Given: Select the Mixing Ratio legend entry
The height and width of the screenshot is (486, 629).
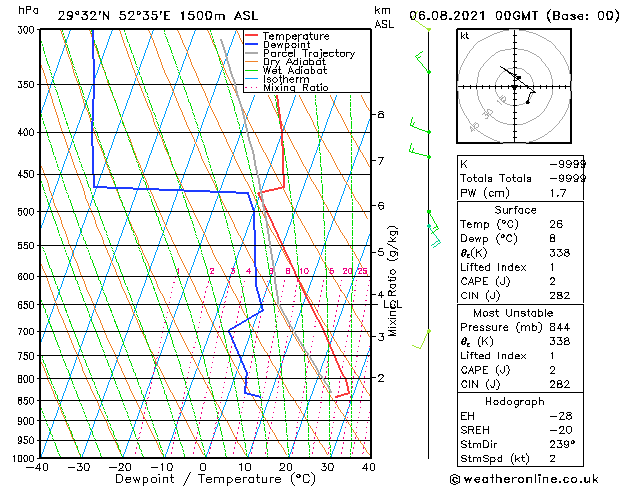Looking at the screenshot, I should coord(287,87).
